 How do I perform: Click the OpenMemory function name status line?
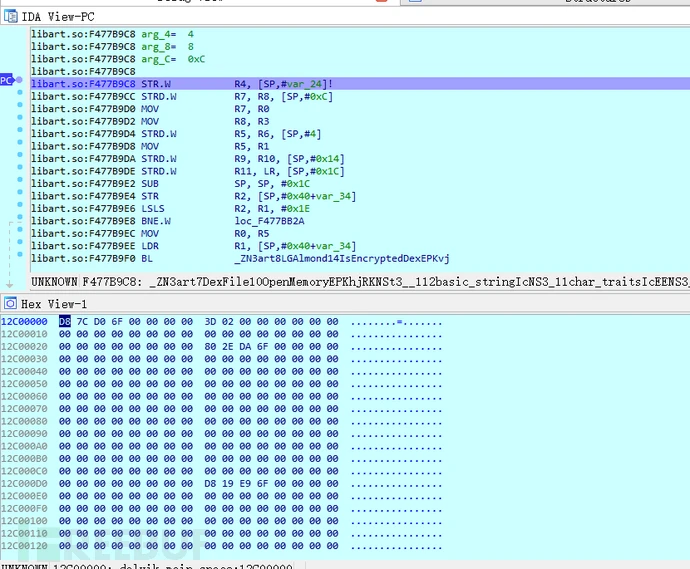pos(360,282)
